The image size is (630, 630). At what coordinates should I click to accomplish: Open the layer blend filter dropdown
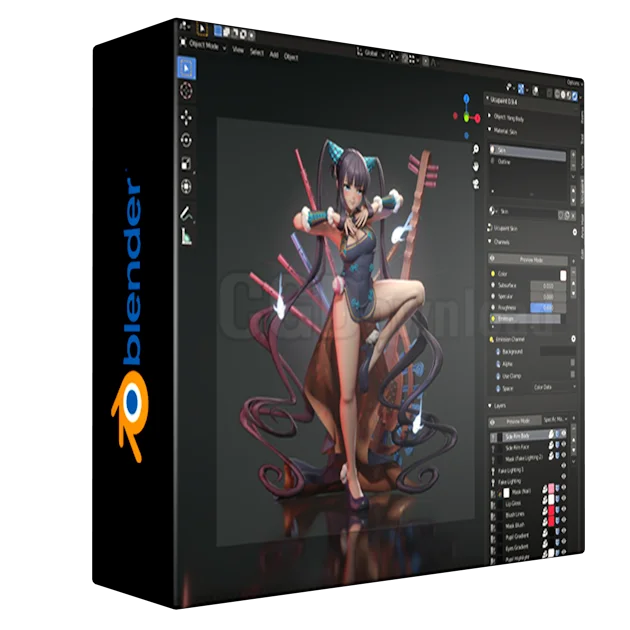pyautogui.click(x=555, y=419)
